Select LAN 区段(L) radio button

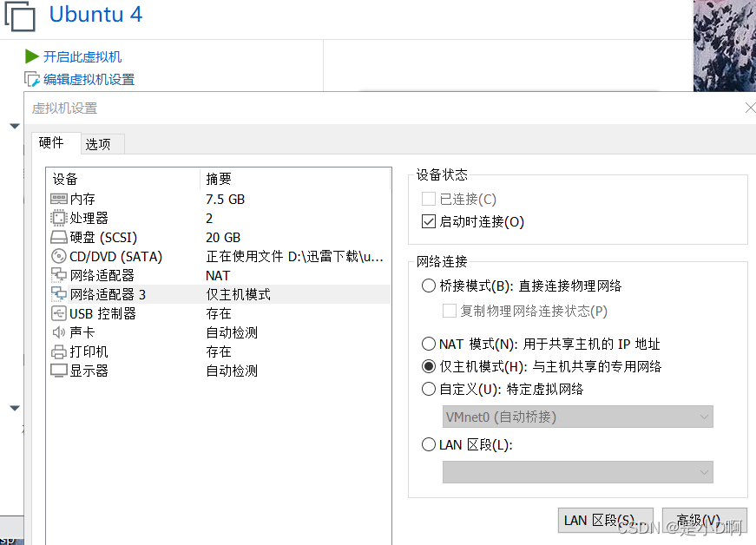click(428, 444)
